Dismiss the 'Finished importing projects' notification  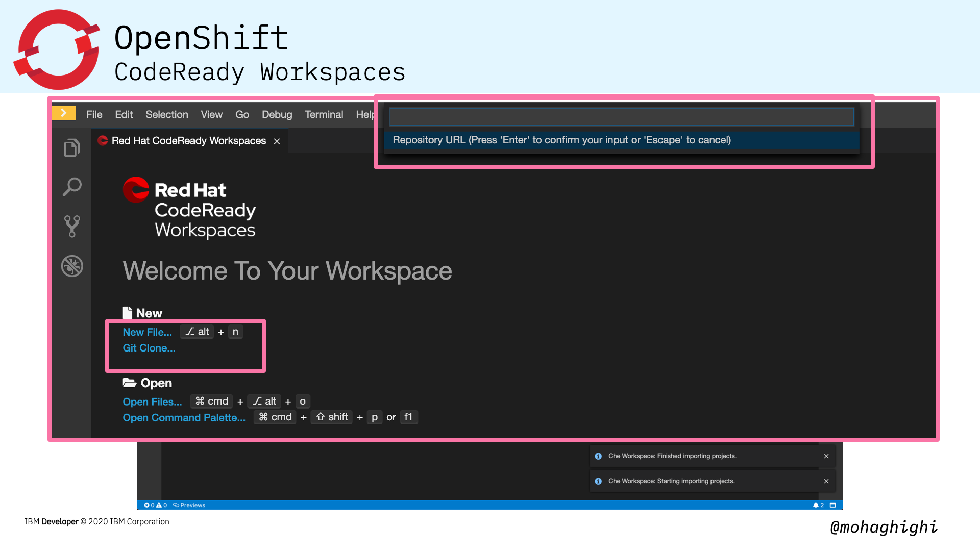tap(826, 456)
